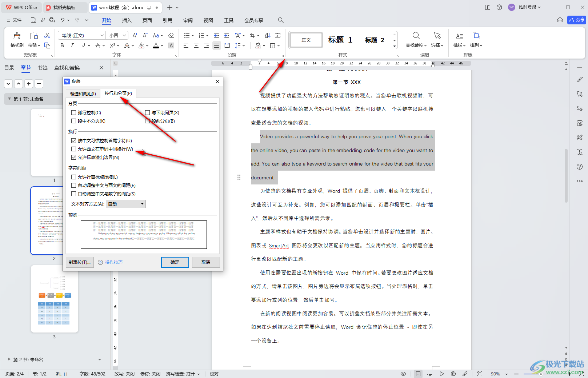The image size is (588, 378).
Task: Open paragraph dialog launcher in ribbon
Action: click(283, 56)
